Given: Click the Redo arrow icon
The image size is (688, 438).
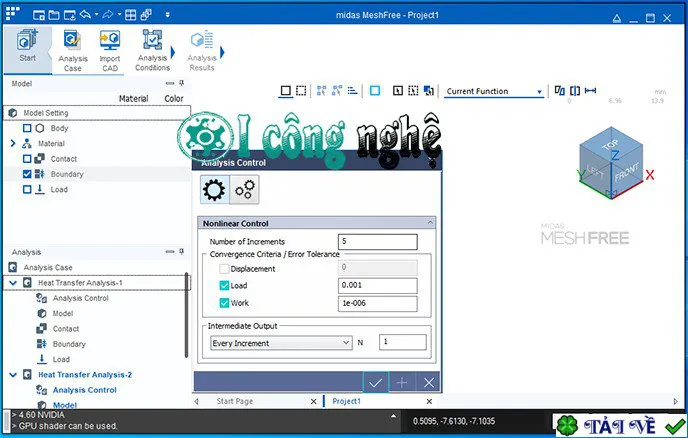Looking at the screenshot, I should (108, 14).
